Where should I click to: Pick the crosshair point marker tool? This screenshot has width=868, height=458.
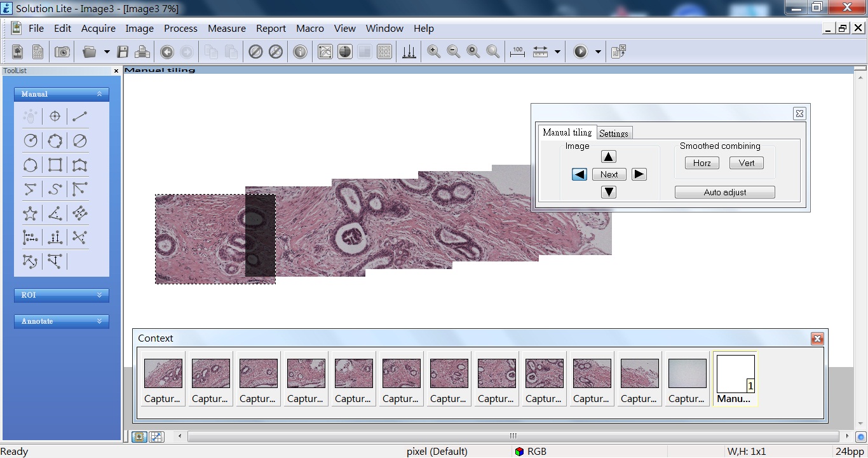pyautogui.click(x=55, y=116)
